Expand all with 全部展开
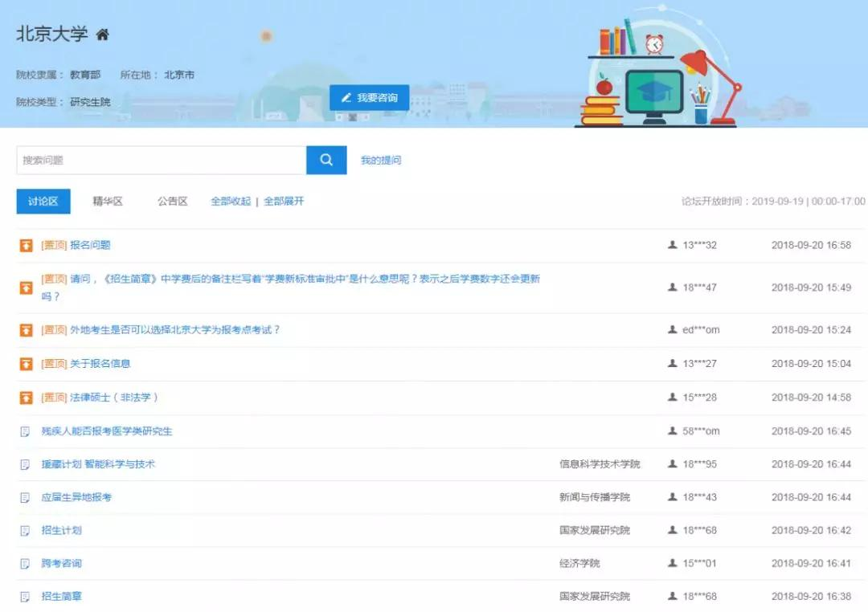The image size is (868, 612). point(284,201)
